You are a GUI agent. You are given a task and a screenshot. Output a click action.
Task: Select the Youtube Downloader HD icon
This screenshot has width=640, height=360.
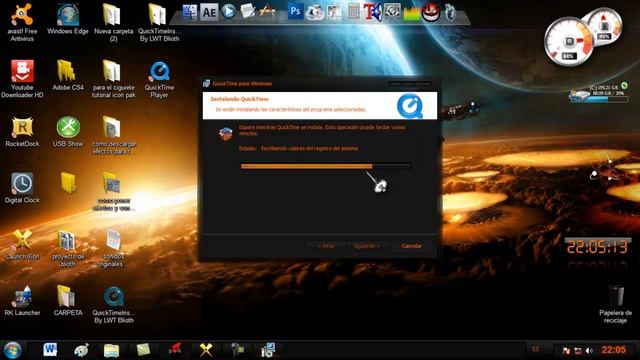point(22,79)
